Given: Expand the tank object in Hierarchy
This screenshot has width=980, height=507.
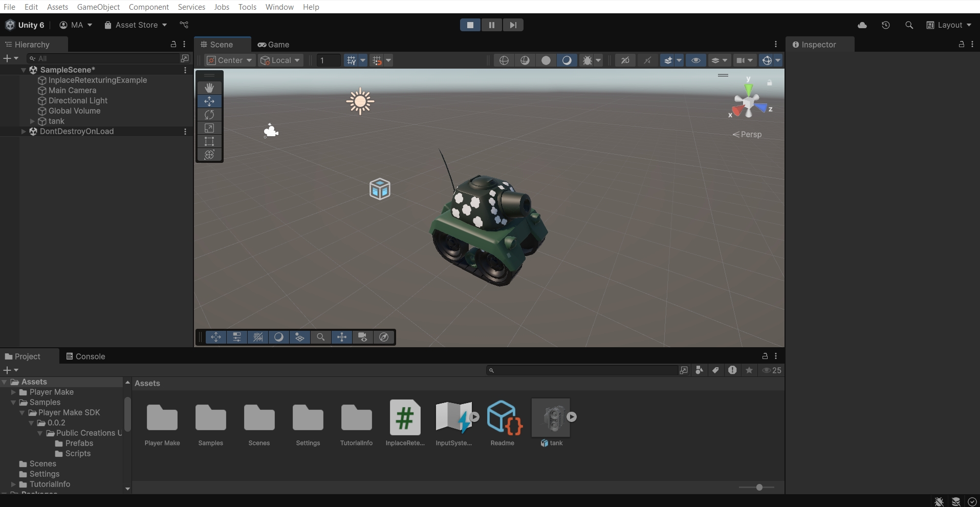Looking at the screenshot, I should tap(32, 121).
